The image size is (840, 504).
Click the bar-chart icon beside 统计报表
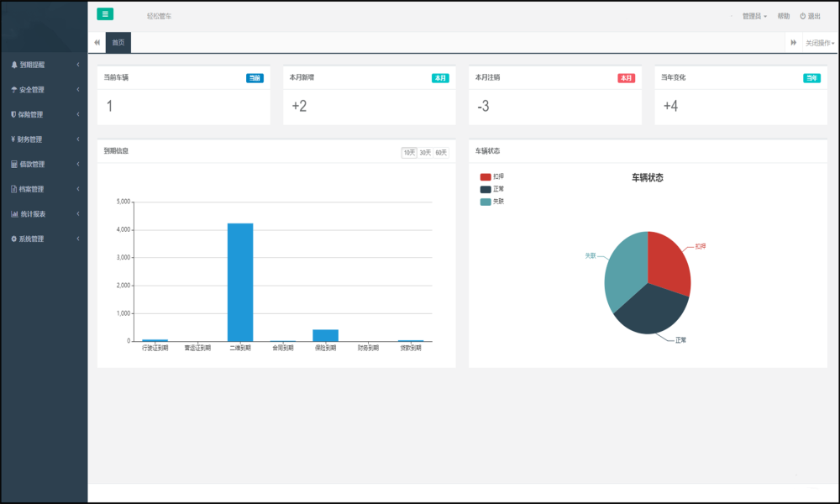pos(14,213)
